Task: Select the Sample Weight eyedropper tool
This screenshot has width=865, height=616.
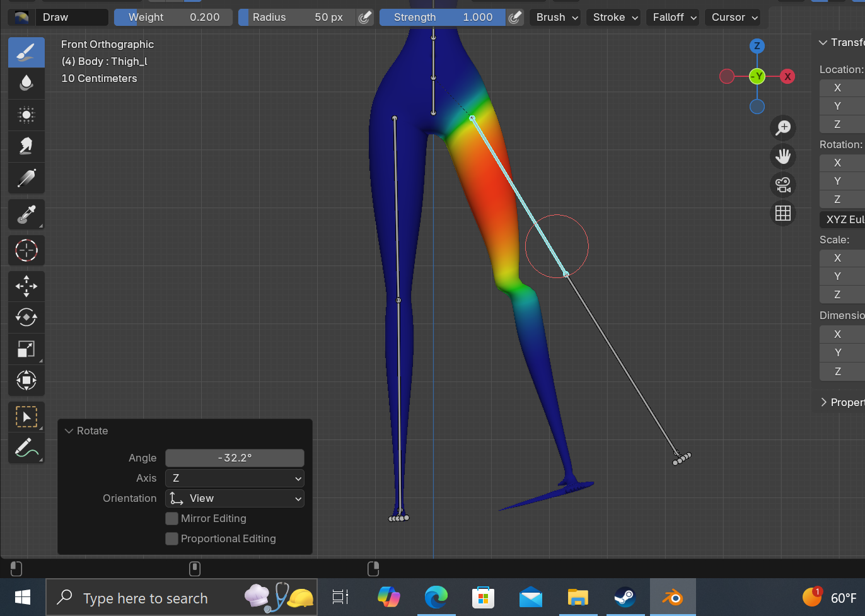Action: tap(26, 214)
